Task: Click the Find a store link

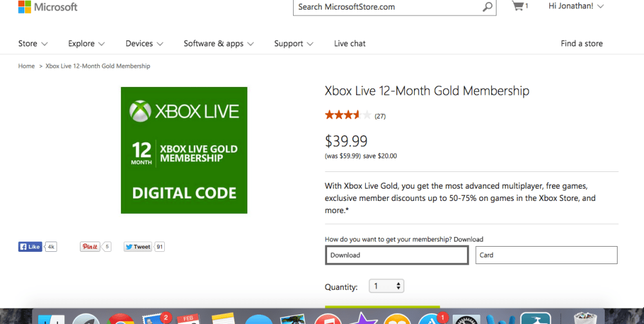Action: coord(582,44)
